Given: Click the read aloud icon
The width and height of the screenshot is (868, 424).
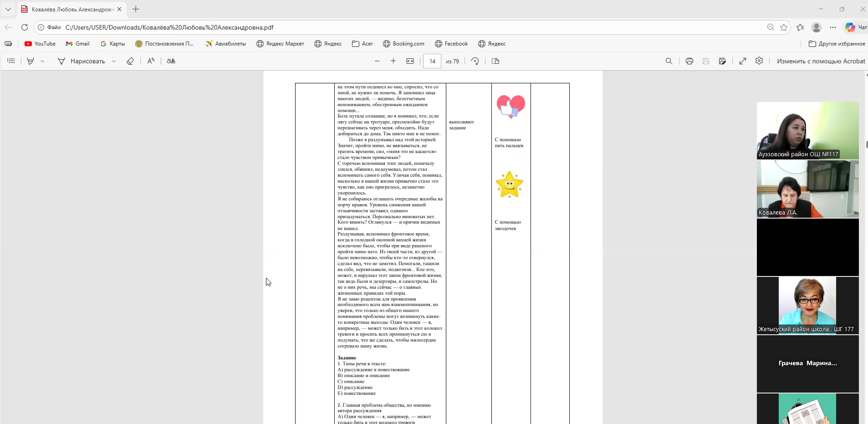Looking at the screenshot, I should click(x=151, y=61).
